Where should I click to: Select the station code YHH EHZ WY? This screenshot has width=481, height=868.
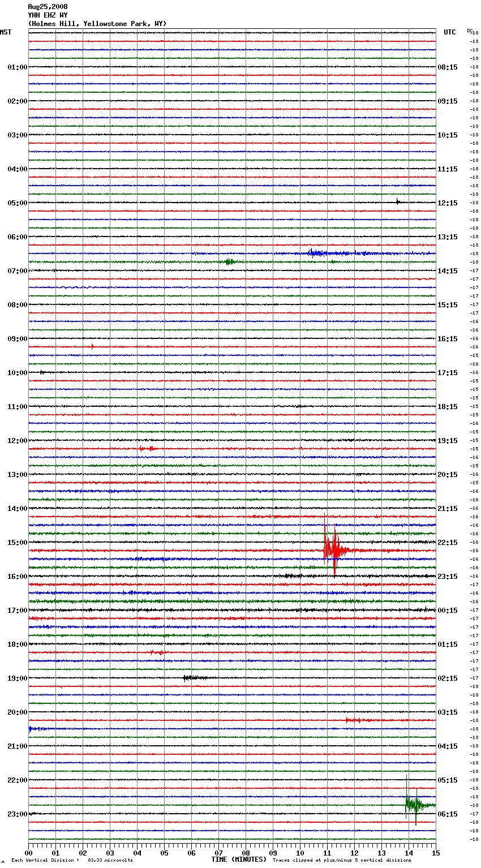(x=48, y=15)
